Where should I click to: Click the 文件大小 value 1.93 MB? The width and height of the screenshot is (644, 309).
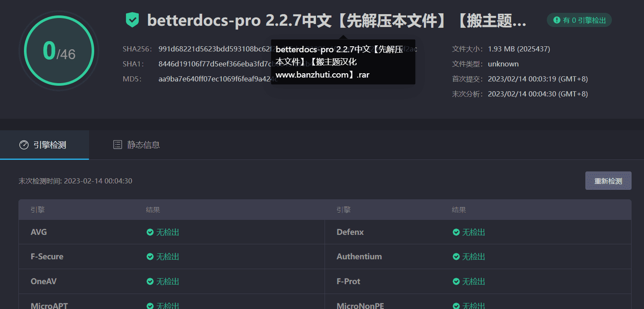519,49
